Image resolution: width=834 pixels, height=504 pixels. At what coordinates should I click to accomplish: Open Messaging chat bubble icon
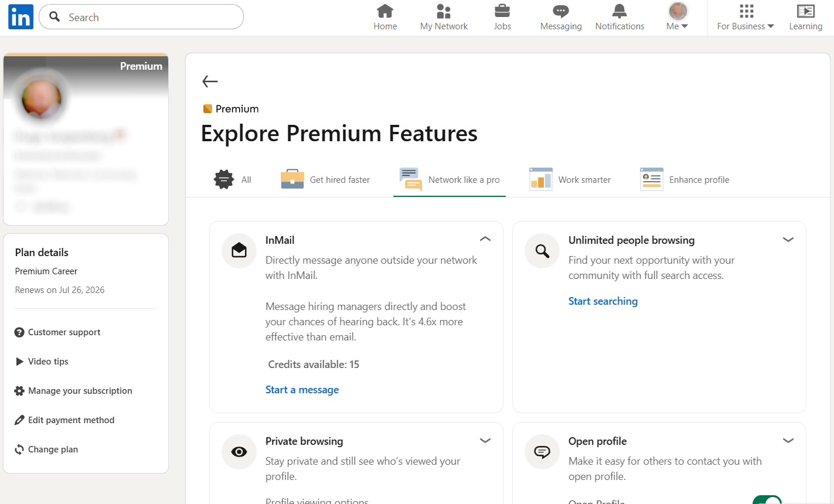561,11
